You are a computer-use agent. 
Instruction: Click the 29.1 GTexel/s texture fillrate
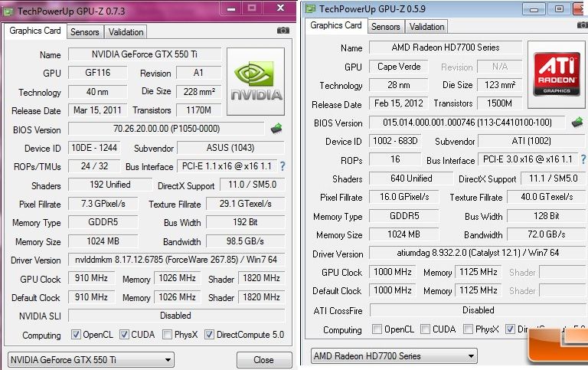pyautogui.click(x=245, y=204)
